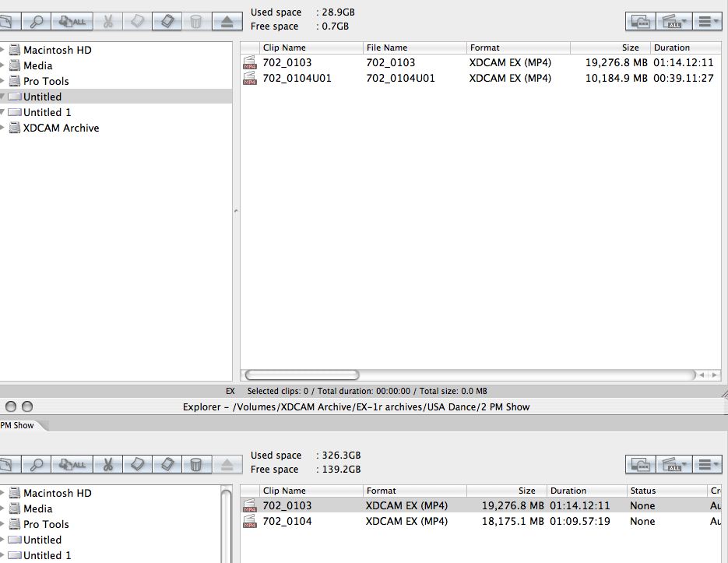Select the PM Show tab

point(21,425)
